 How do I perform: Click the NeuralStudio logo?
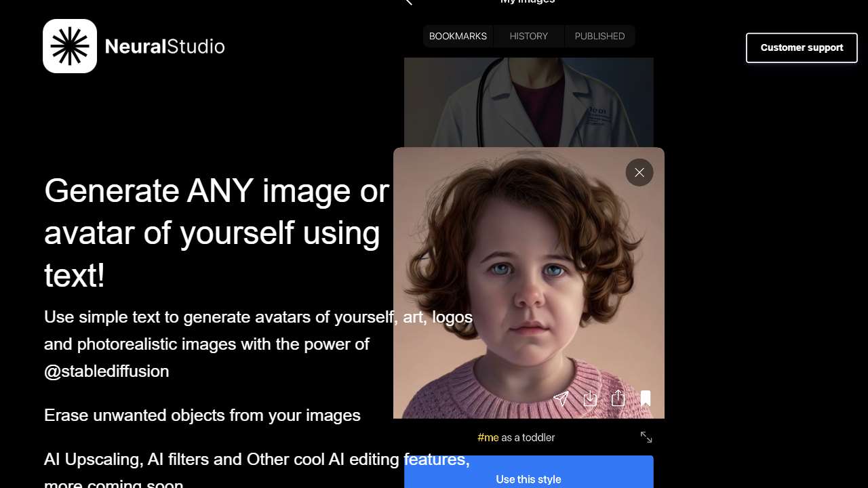[x=134, y=46]
